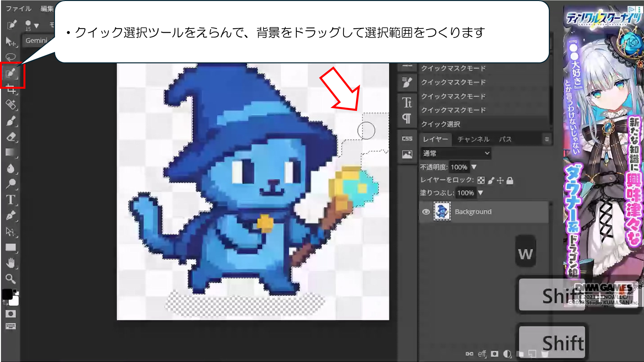Click the クイック選択 history entry

pos(441,124)
